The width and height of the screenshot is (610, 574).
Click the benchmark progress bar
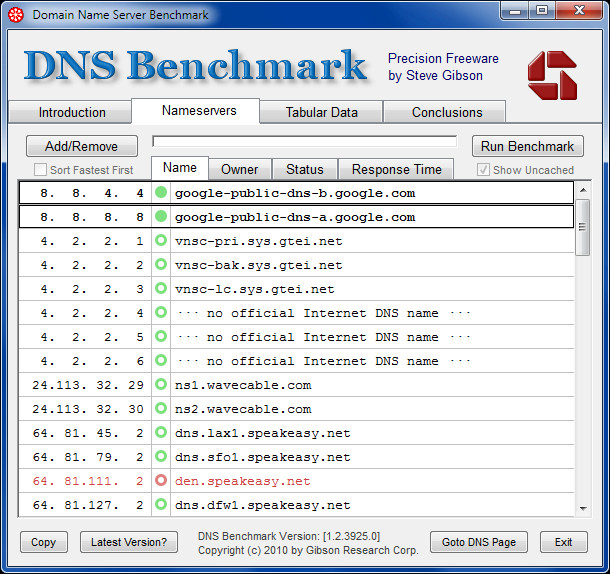point(305,142)
